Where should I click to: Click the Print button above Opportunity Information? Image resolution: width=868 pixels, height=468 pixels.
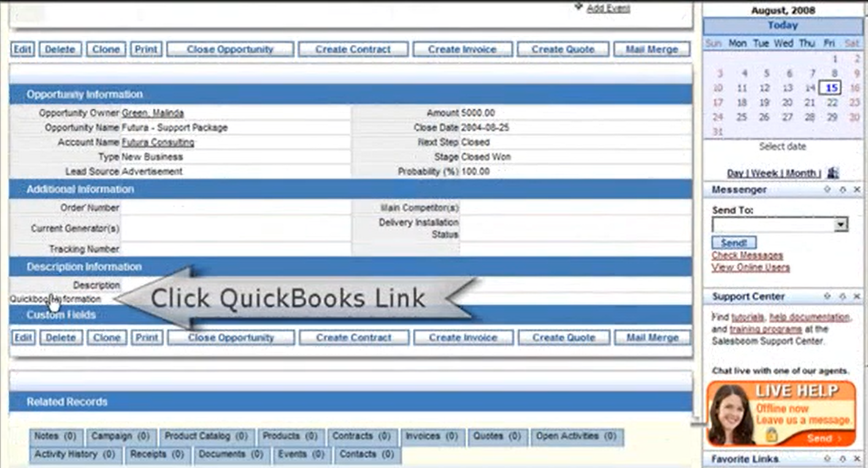[147, 49]
